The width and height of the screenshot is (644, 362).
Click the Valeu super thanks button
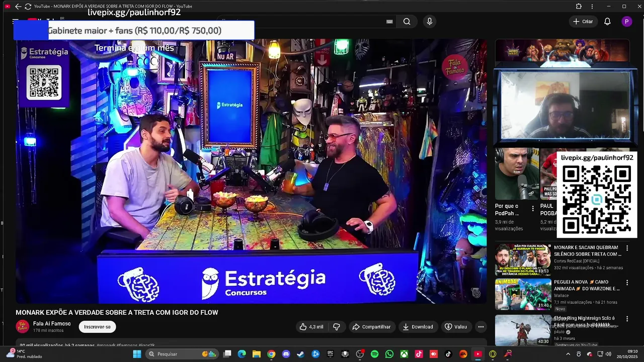coord(456,327)
